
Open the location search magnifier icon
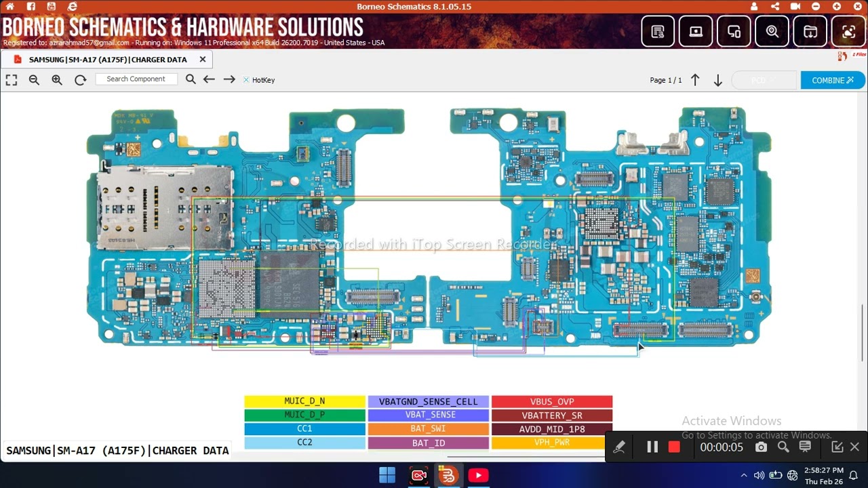tap(772, 31)
